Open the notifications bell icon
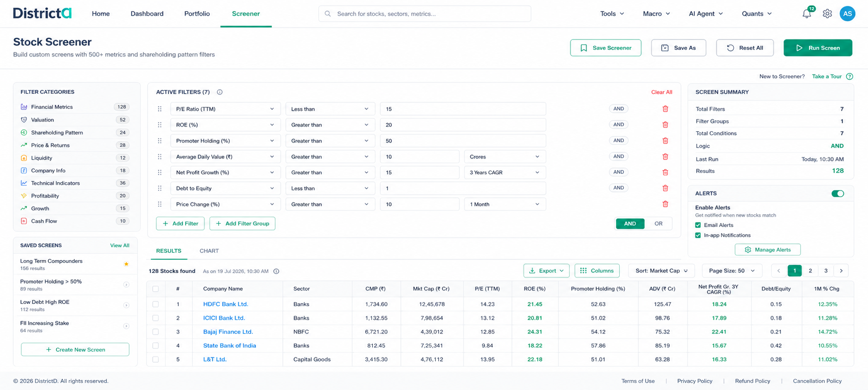 coord(807,13)
